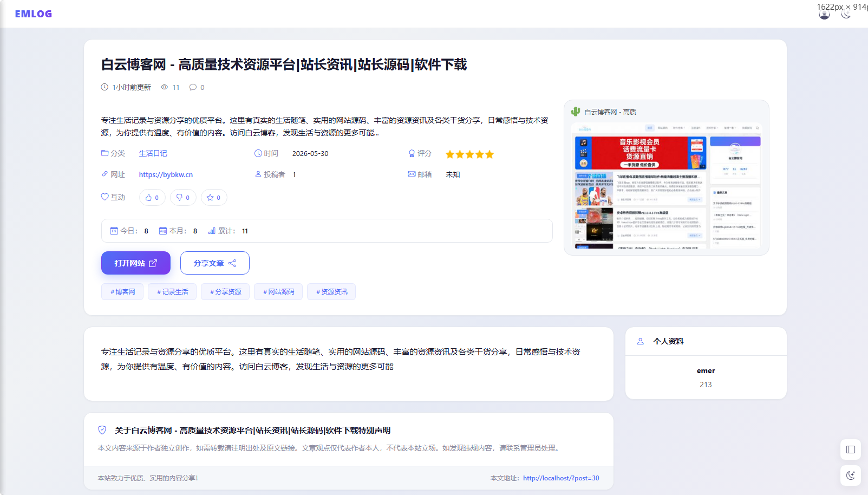Toggle the floating night-mode moon button
The height and width of the screenshot is (495, 868).
click(x=851, y=476)
